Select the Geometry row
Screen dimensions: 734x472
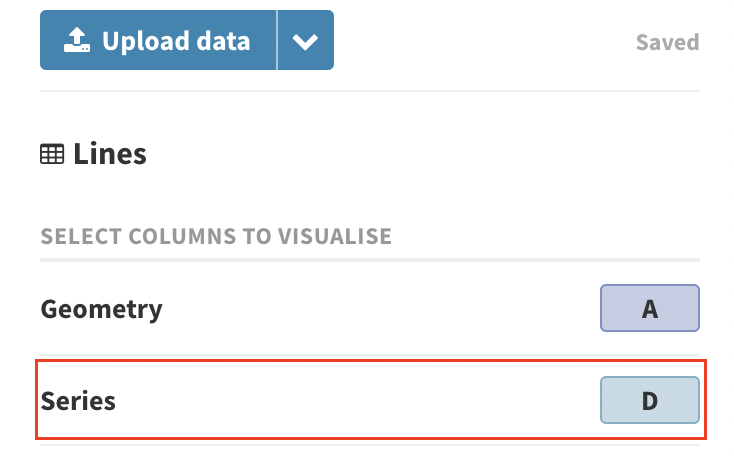pos(370,308)
